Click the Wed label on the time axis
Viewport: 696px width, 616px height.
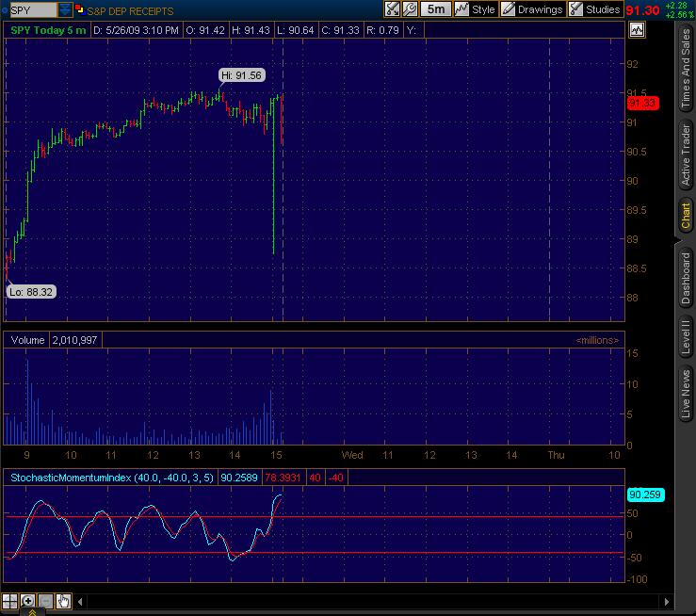352,455
